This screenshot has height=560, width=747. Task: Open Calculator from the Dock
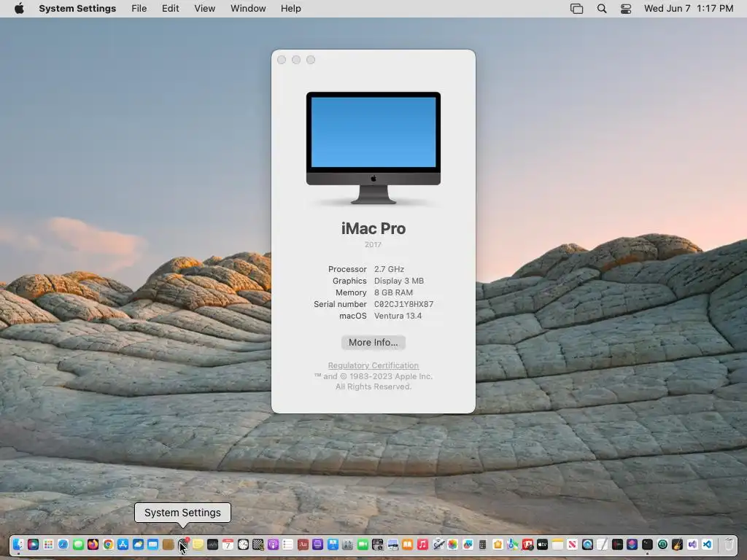(482, 544)
